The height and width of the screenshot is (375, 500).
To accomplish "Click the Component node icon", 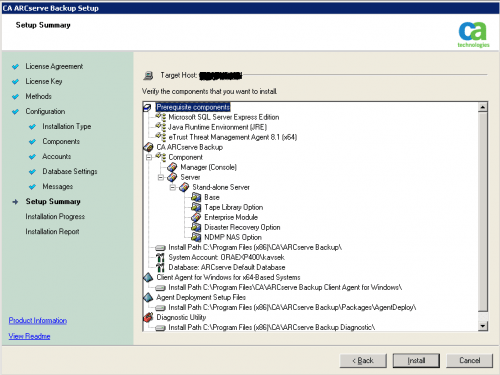I will (x=161, y=157).
